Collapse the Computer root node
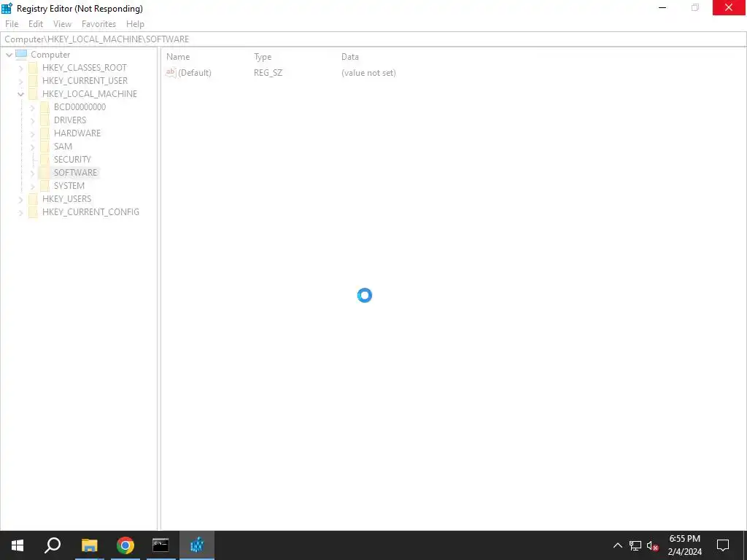The image size is (747, 560). [9, 55]
